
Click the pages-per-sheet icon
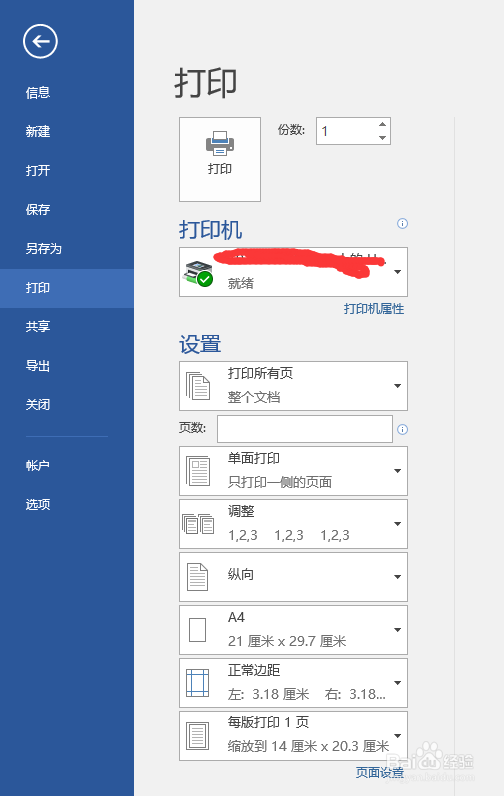coord(197,736)
